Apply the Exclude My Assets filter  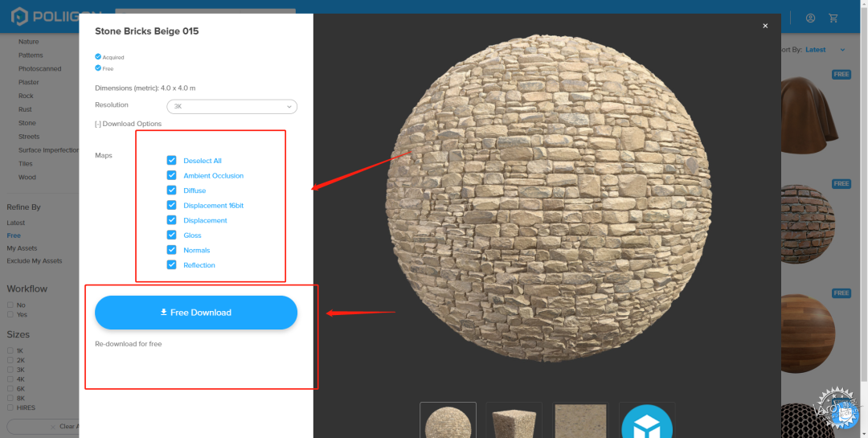(35, 261)
